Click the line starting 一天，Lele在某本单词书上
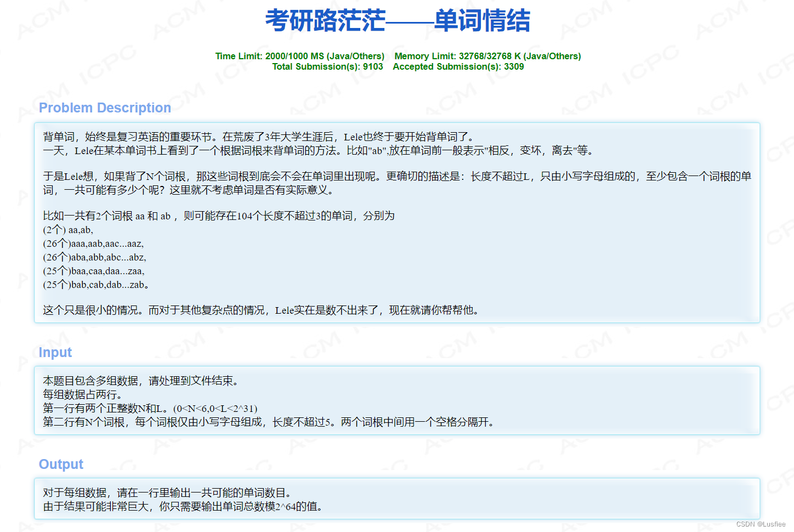 (320, 150)
